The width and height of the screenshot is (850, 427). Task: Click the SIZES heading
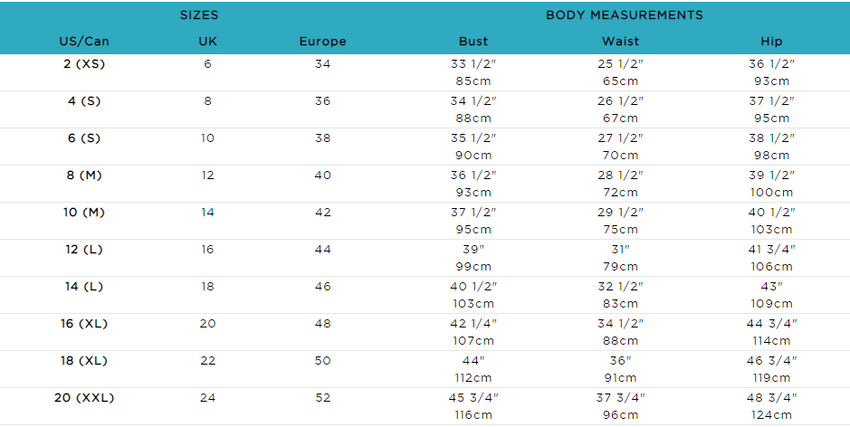pyautogui.click(x=199, y=15)
